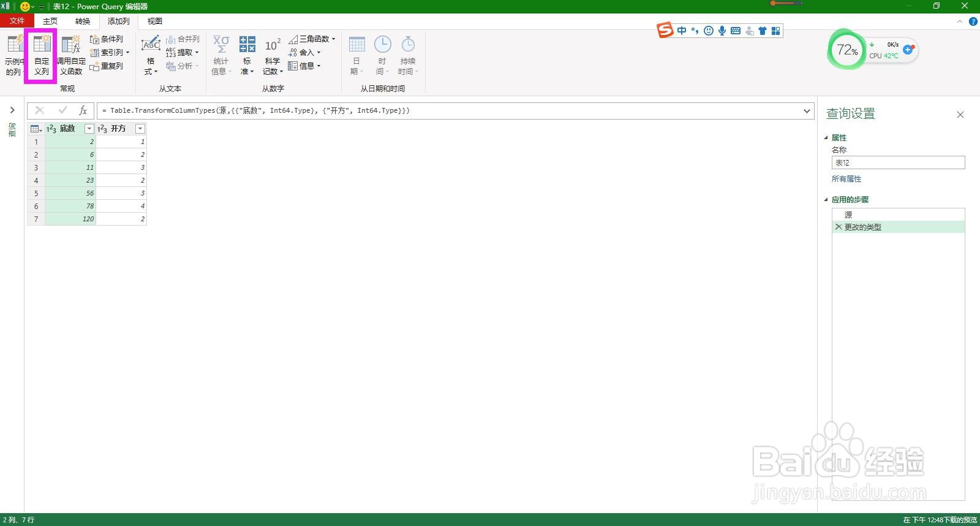
Task: Select the 开方 cell with value 4
Action: point(121,206)
